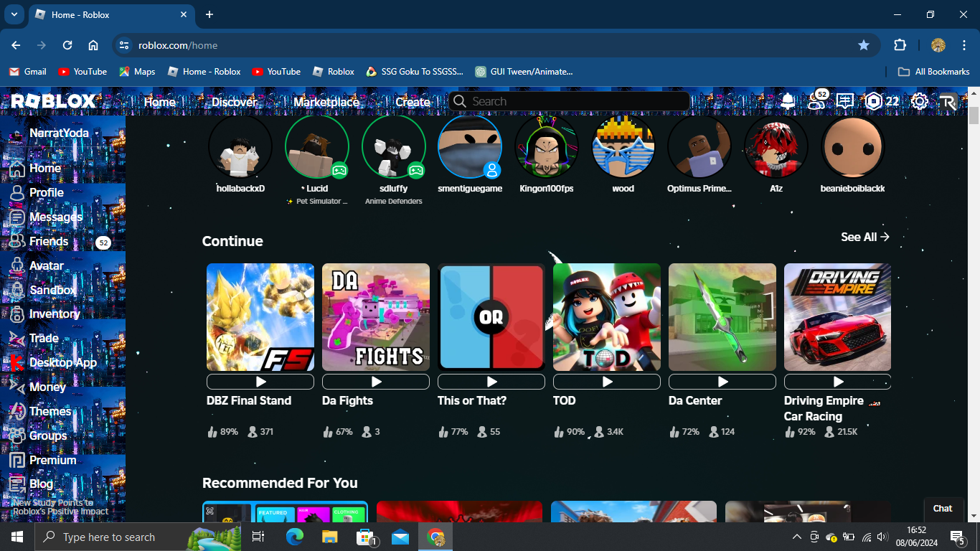980x551 pixels.
Task: Expand the tab search dropdown arrow
Action: click(14, 14)
